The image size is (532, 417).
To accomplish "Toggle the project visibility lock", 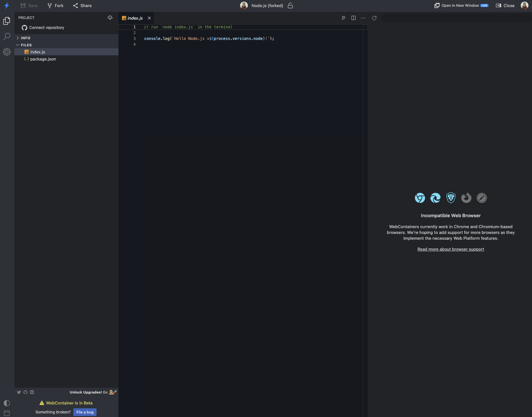I will [x=290, y=5].
